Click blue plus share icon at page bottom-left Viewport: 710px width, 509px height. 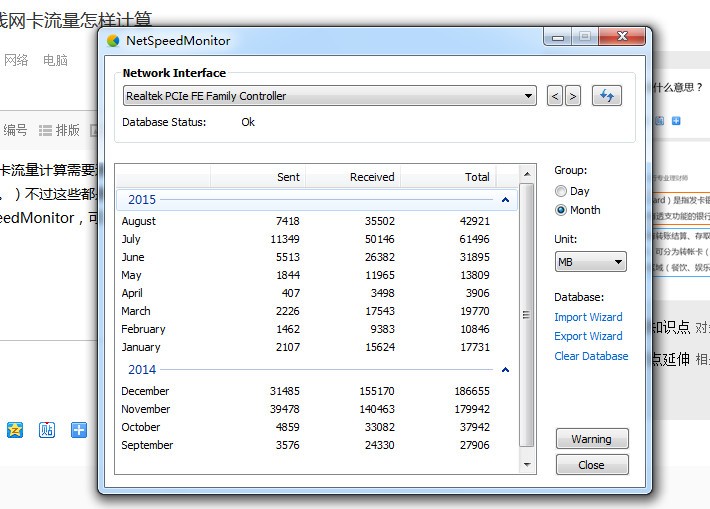pyautogui.click(x=79, y=430)
